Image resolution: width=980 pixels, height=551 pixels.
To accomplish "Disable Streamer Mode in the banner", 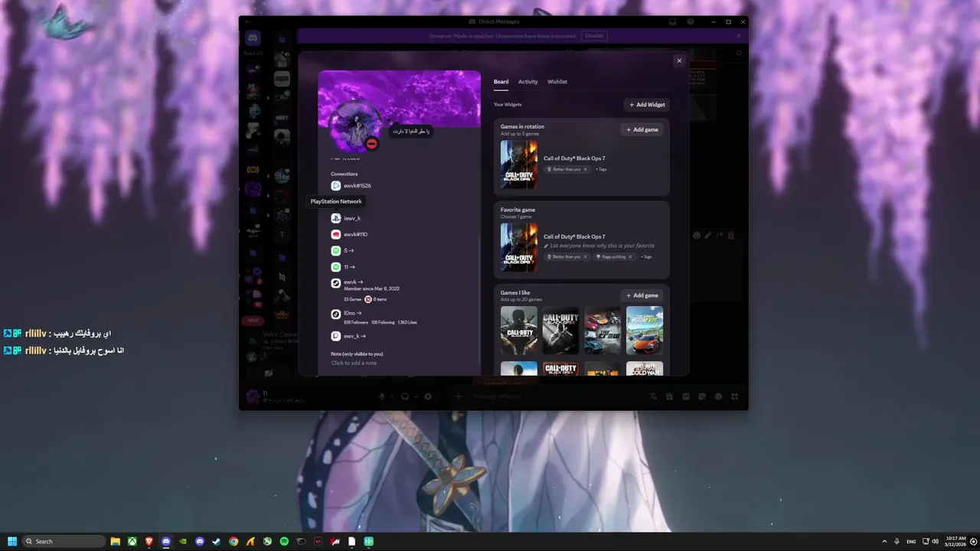I will (x=594, y=36).
